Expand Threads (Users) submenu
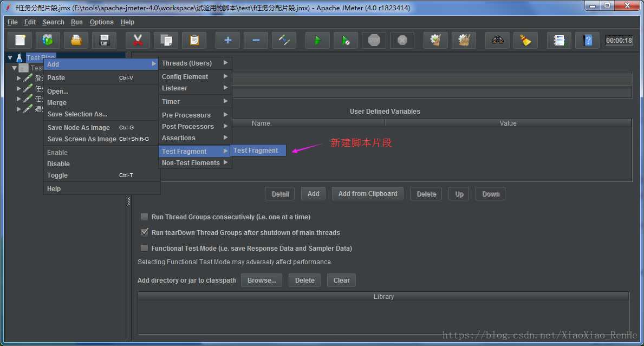This screenshot has width=644, height=346. [x=194, y=63]
